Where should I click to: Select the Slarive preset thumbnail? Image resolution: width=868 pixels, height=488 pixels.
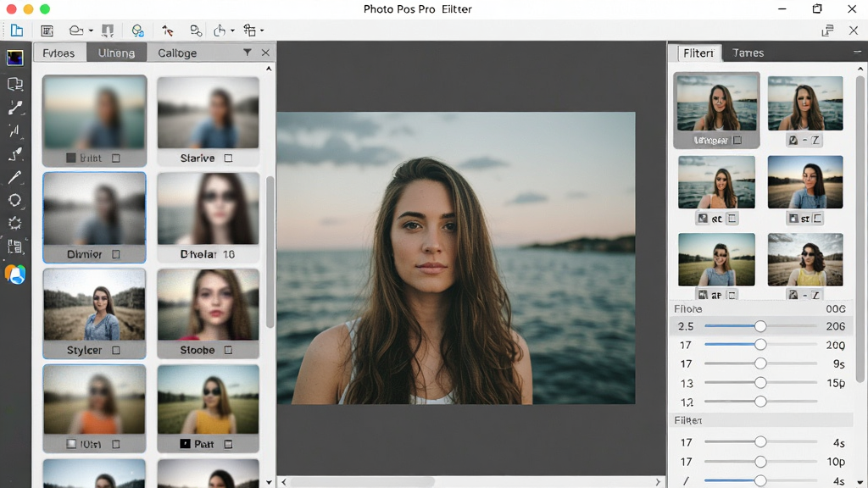209,113
